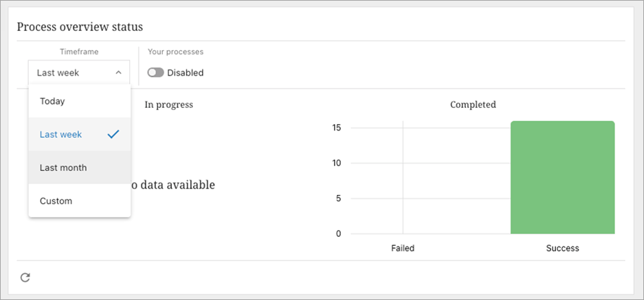Click the Success category label under bar
The height and width of the screenshot is (300, 644).
click(x=562, y=248)
